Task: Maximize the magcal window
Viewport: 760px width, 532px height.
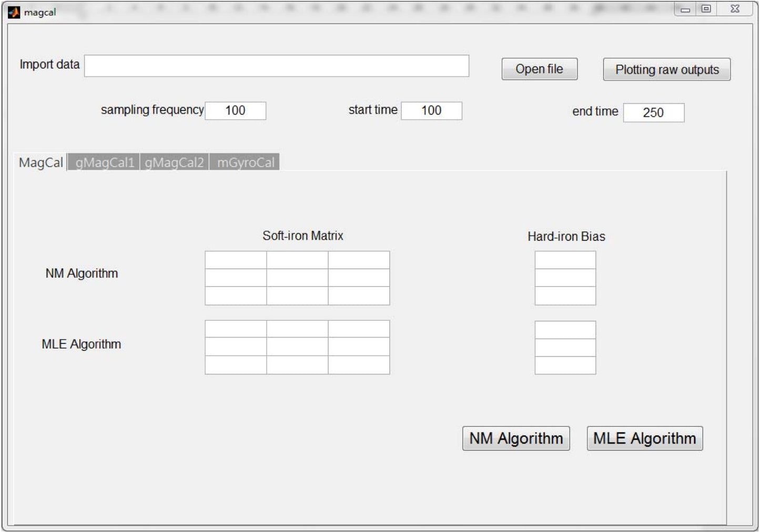Action: point(706,9)
